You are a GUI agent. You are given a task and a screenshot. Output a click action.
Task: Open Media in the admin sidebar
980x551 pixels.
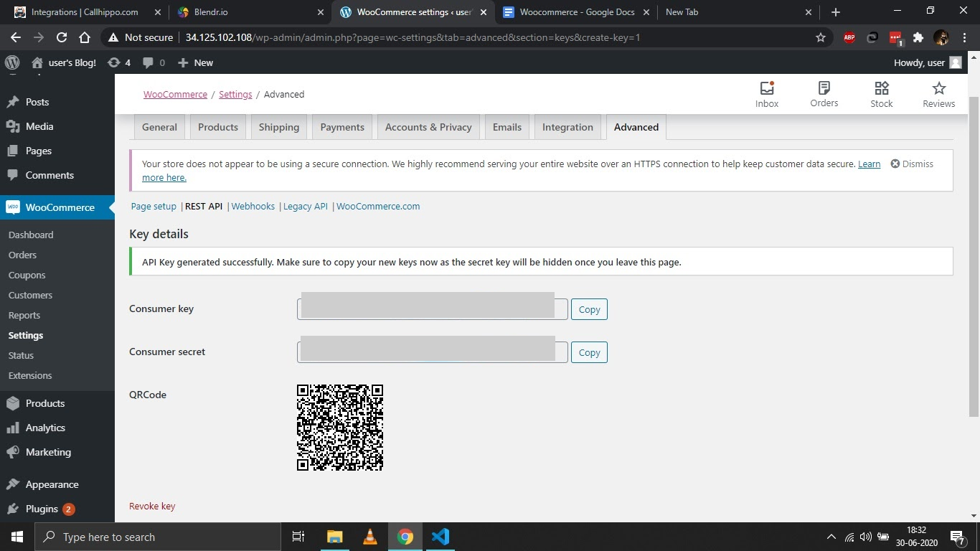point(57,126)
